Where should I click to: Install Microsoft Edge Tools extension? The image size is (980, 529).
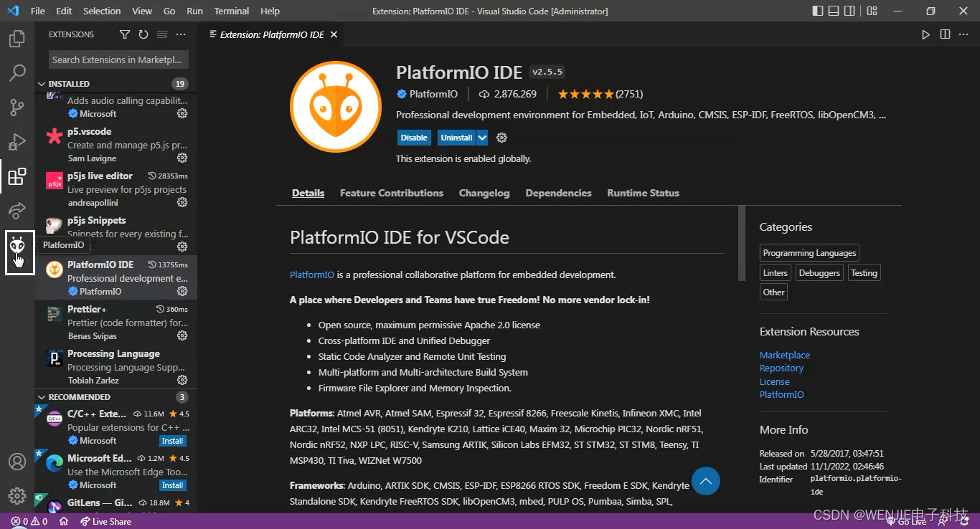pos(173,485)
